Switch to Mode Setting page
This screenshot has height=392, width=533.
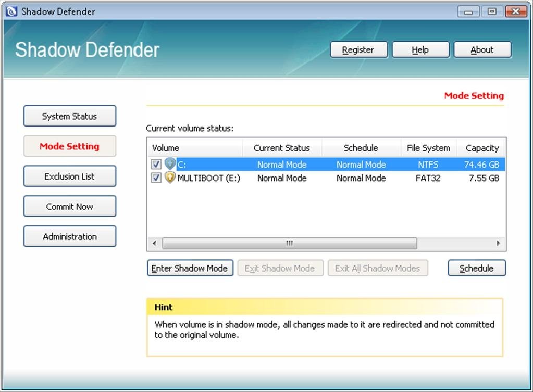coord(70,146)
